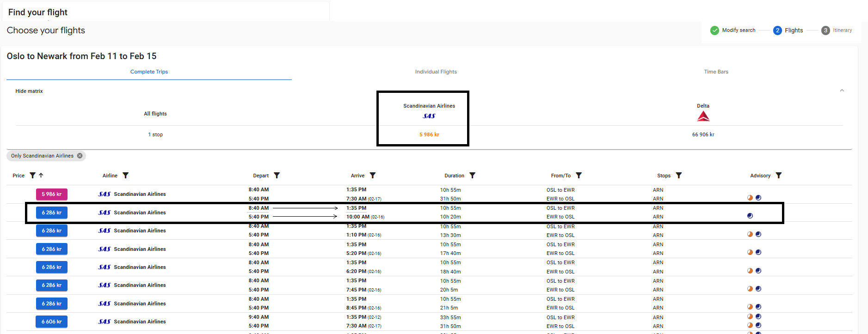Choose the Scandinavian Airlines 5 986 kr matrix cell
This screenshot has height=334, width=868.
pyautogui.click(x=429, y=134)
